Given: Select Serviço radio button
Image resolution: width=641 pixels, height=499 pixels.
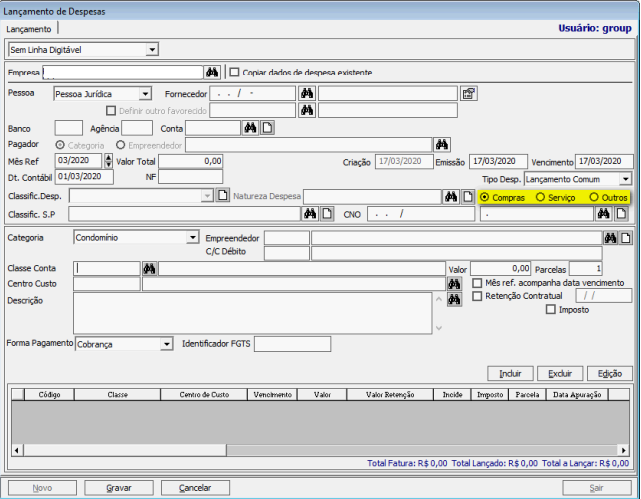Looking at the screenshot, I should (x=540, y=197).
